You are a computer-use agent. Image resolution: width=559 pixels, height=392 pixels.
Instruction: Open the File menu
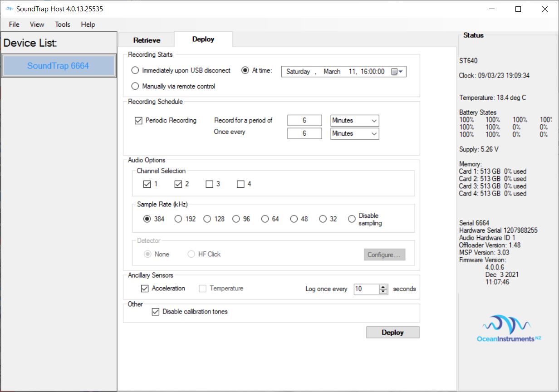14,24
